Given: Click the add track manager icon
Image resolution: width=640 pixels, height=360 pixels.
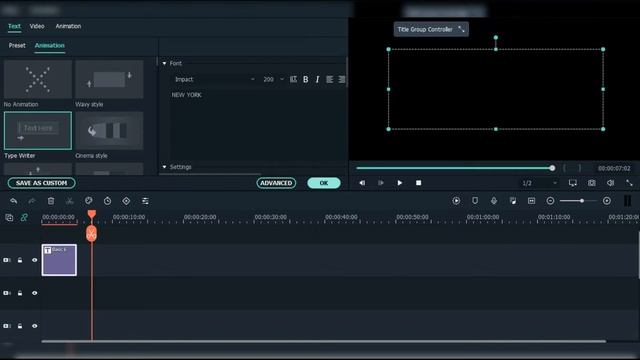Looking at the screenshot, I should (x=9, y=218).
